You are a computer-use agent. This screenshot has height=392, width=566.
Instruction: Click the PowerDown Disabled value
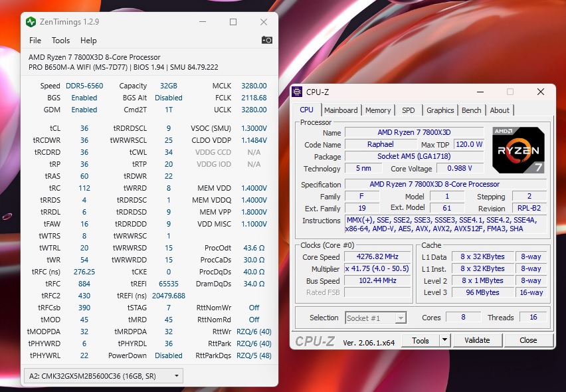point(169,355)
